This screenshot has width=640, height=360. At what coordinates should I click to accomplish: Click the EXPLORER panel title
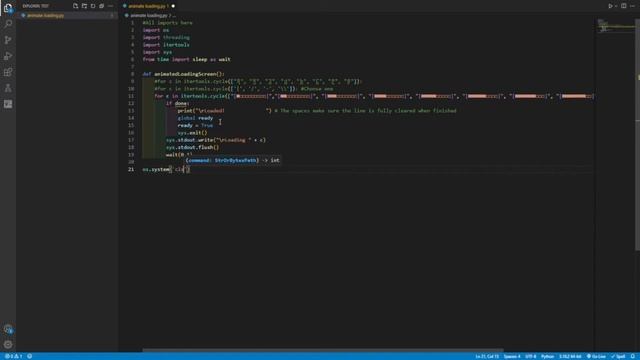click(x=36, y=6)
